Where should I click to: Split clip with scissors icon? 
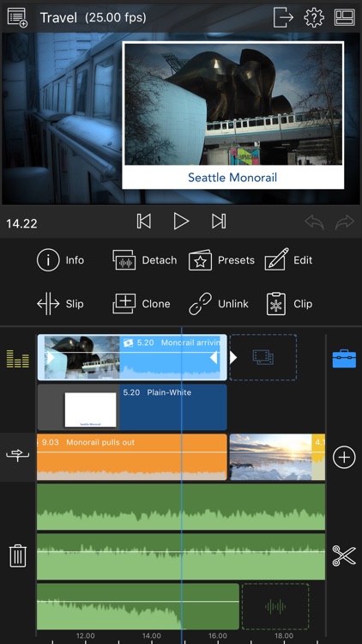[344, 556]
